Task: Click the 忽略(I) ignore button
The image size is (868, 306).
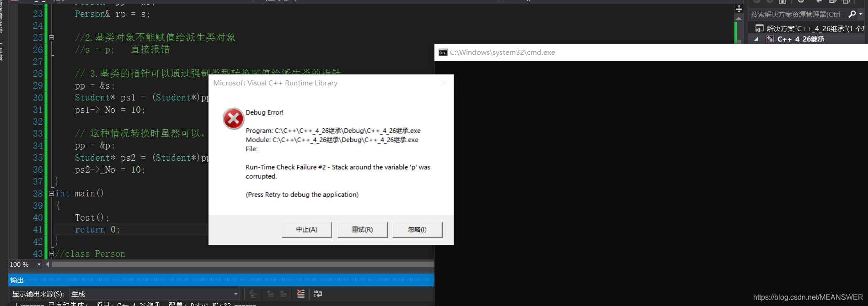Action: pyautogui.click(x=417, y=230)
